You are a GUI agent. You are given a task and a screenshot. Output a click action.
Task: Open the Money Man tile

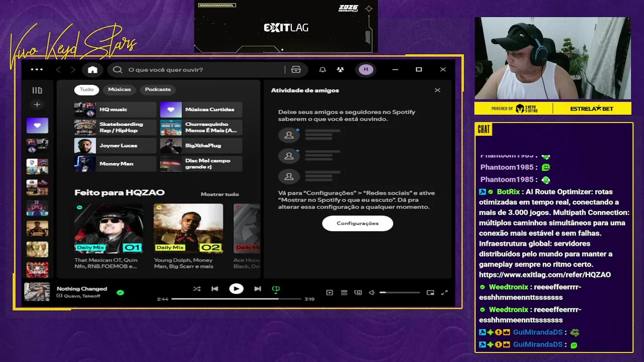click(115, 164)
